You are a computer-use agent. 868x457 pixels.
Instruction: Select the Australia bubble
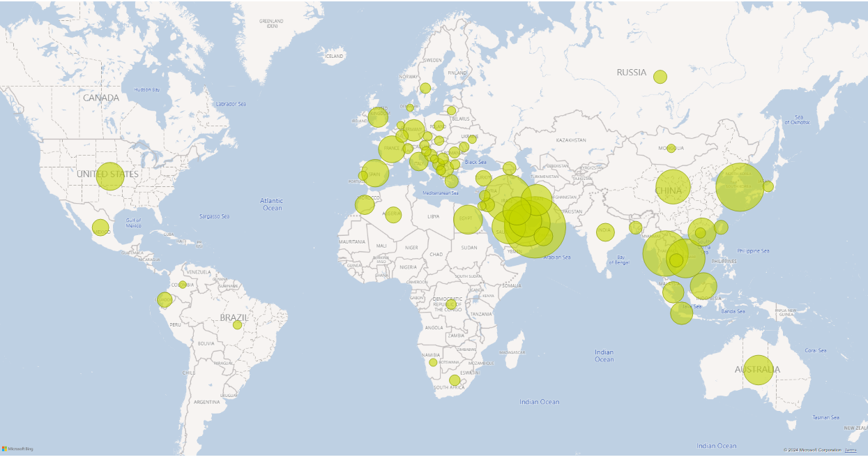(759, 370)
